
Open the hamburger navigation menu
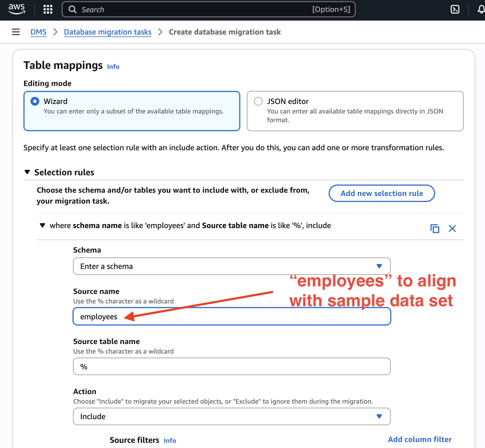(x=16, y=32)
